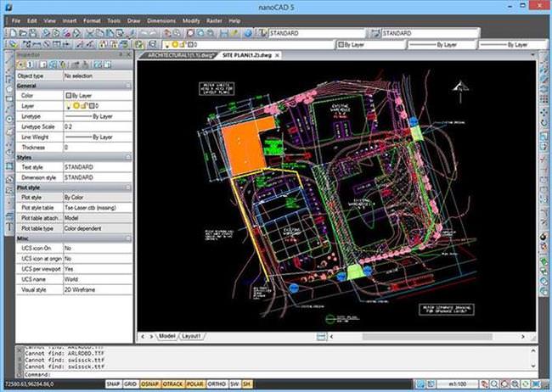Toggle layer lightbulb in layer dropdown

[x=167, y=45]
